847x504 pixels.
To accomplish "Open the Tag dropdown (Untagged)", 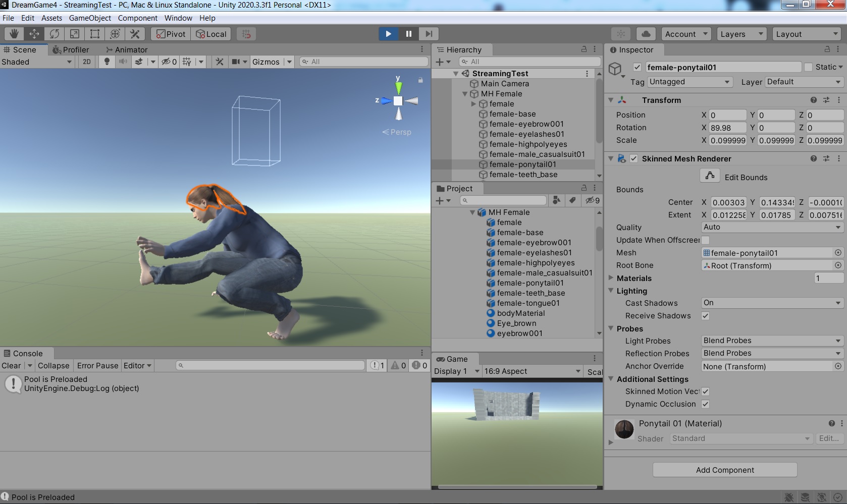I will pos(690,82).
